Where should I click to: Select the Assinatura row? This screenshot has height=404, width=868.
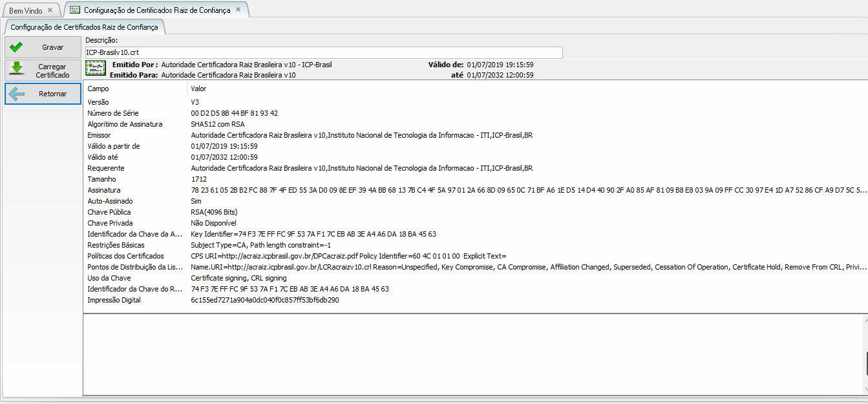[x=104, y=190]
